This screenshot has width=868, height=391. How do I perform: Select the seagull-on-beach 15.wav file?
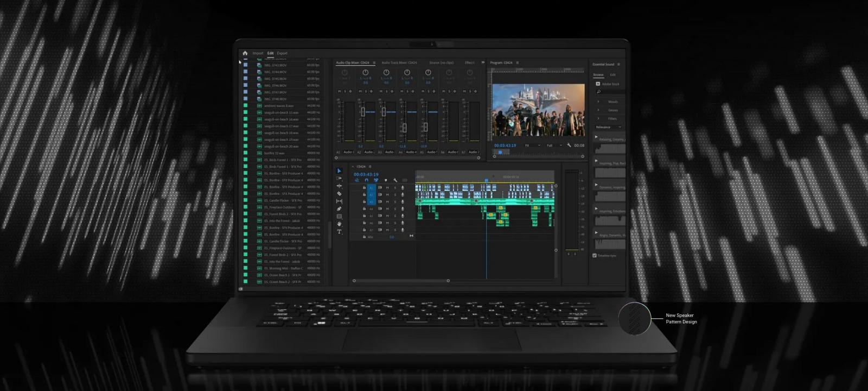[281, 112]
